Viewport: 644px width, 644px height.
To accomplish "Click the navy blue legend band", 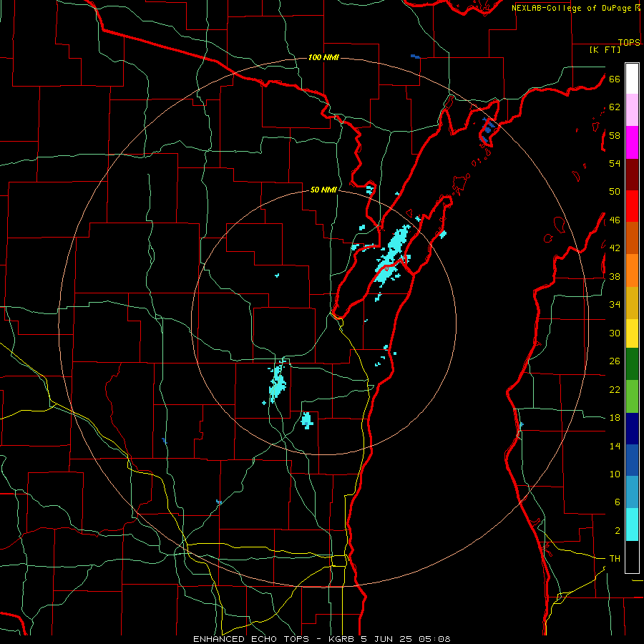I will click(632, 429).
